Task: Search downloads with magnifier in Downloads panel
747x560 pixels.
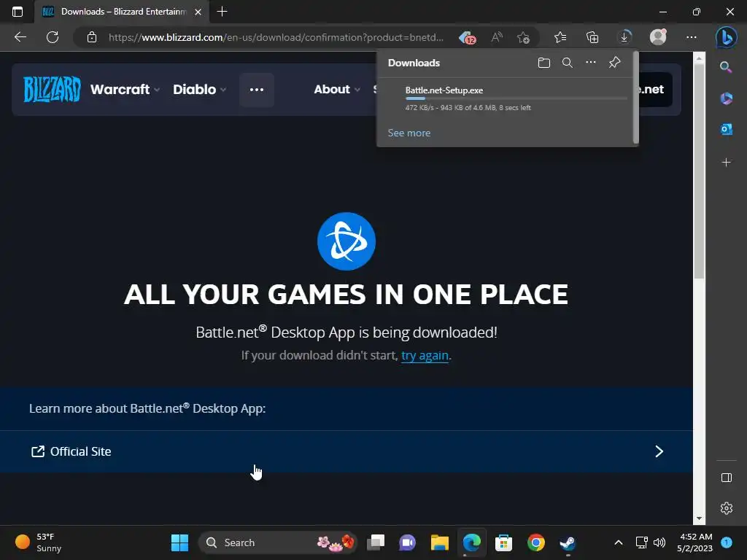Action: (x=567, y=63)
